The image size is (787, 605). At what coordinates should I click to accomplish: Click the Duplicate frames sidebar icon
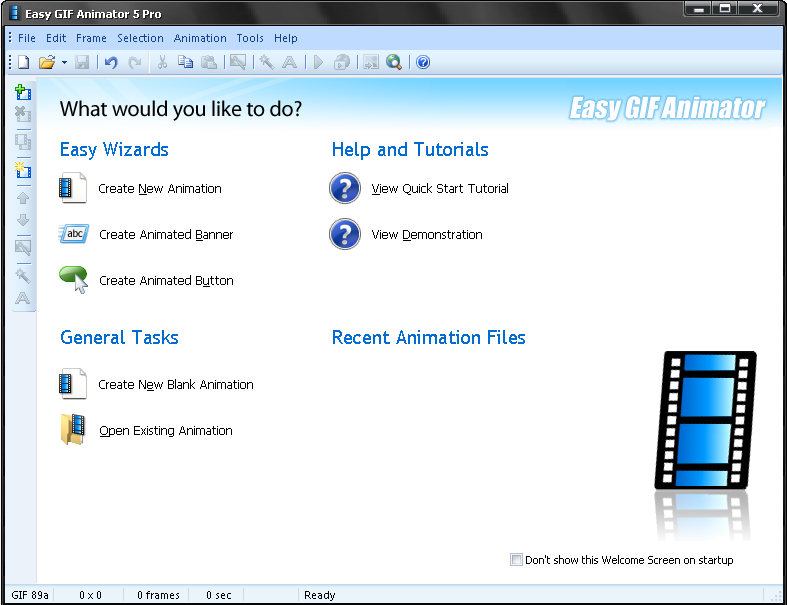tap(23, 142)
